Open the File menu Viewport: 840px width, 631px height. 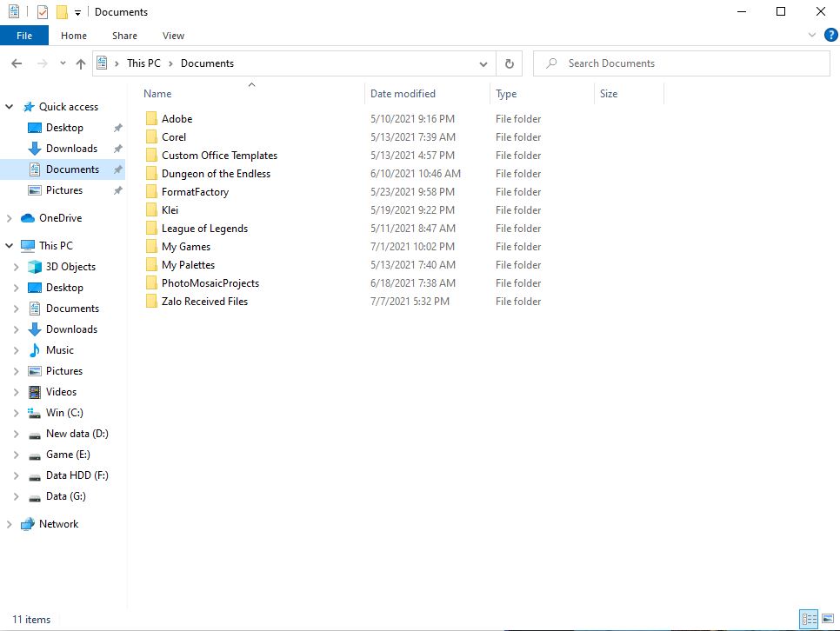coord(24,36)
